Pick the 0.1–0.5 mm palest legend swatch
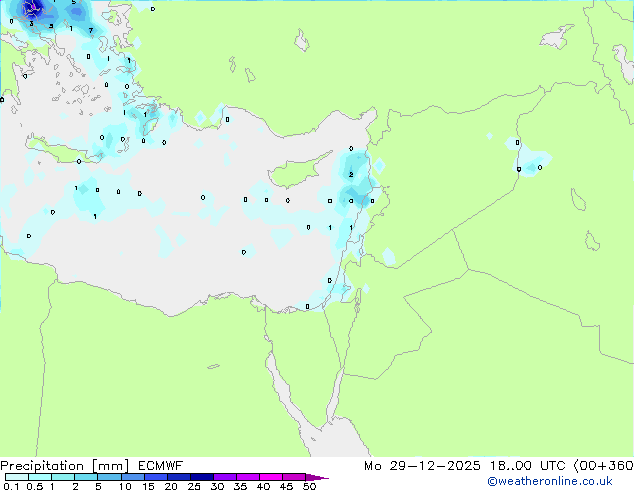The width and height of the screenshot is (634, 490). pyautogui.click(x=17, y=477)
